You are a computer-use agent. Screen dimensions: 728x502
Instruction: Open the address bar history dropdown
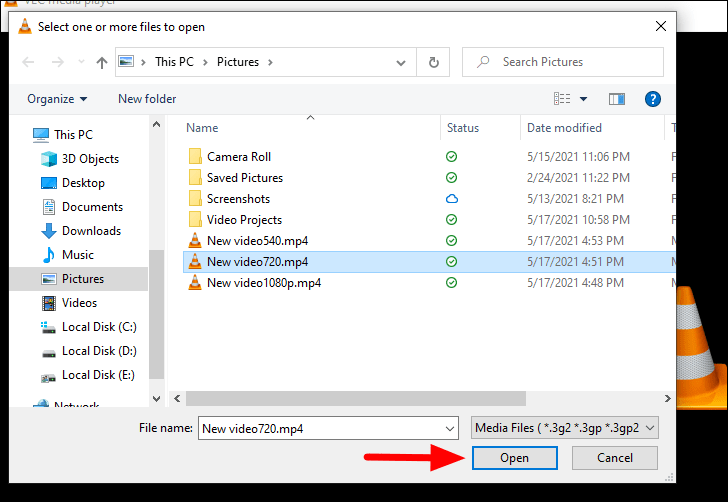tap(401, 62)
